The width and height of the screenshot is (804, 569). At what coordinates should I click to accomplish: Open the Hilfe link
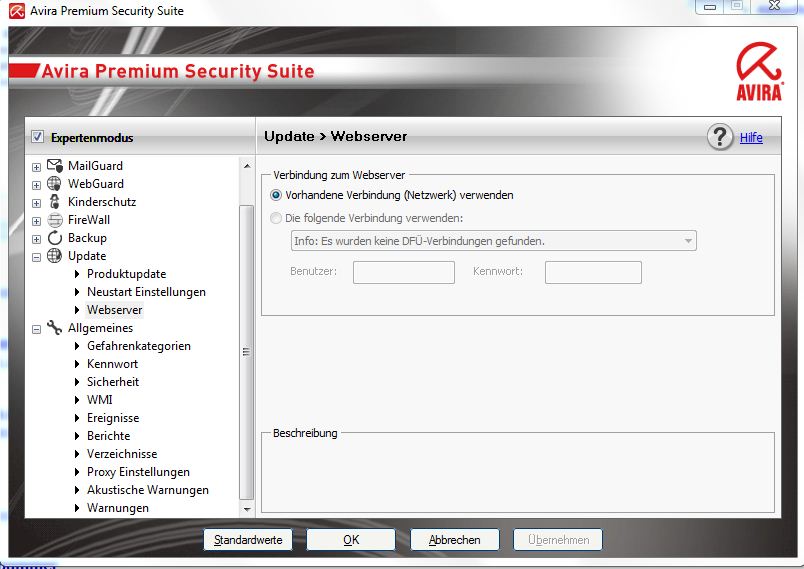[x=751, y=138]
